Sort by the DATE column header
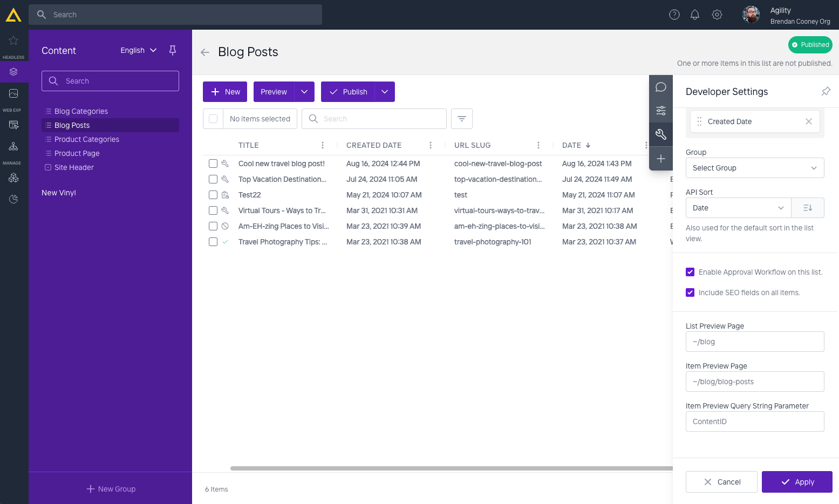The width and height of the screenshot is (839, 504). click(576, 145)
